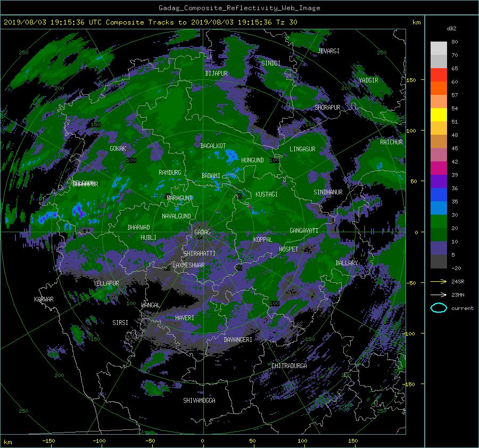479x448 pixels.
Task: Click the CHITRADURGA city label
Action: click(290, 366)
